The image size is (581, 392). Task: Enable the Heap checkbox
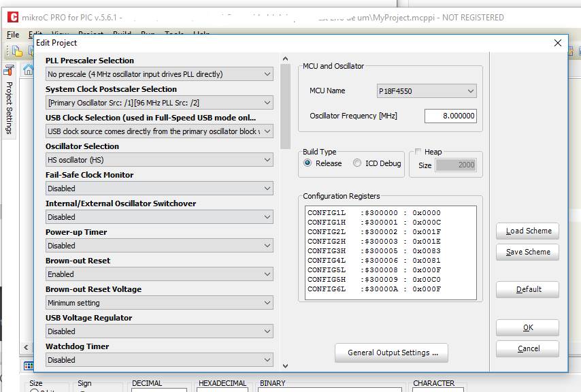(418, 151)
